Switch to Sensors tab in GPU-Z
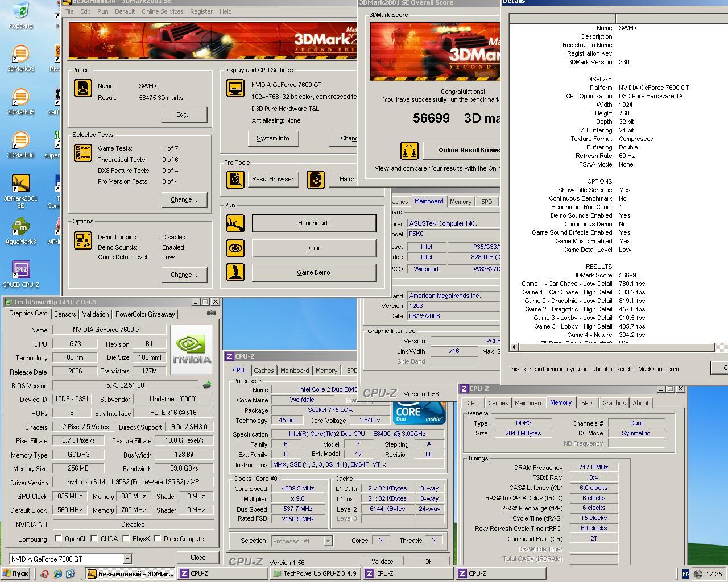This screenshot has width=728, height=582. [x=65, y=314]
